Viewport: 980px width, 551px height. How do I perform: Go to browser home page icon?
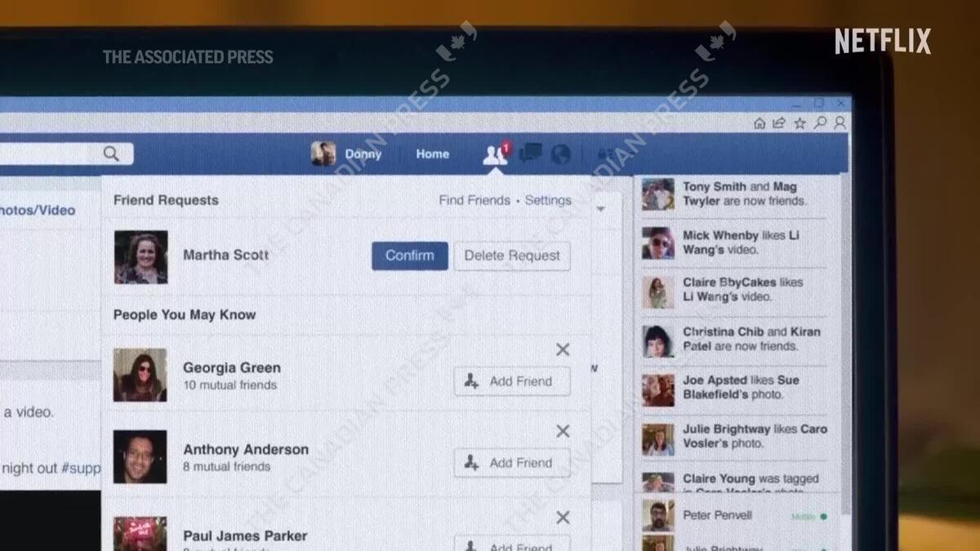[759, 123]
